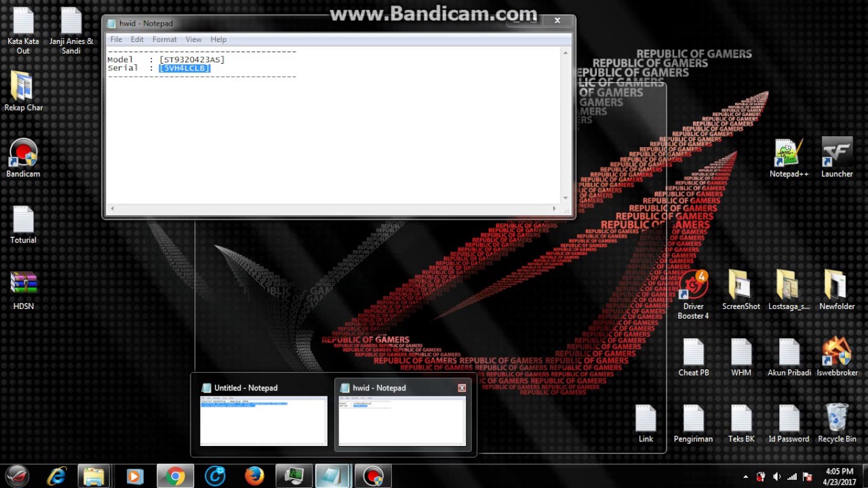This screenshot has width=868, height=488.
Task: Select the Rekap Char folder icon
Action: click(23, 91)
